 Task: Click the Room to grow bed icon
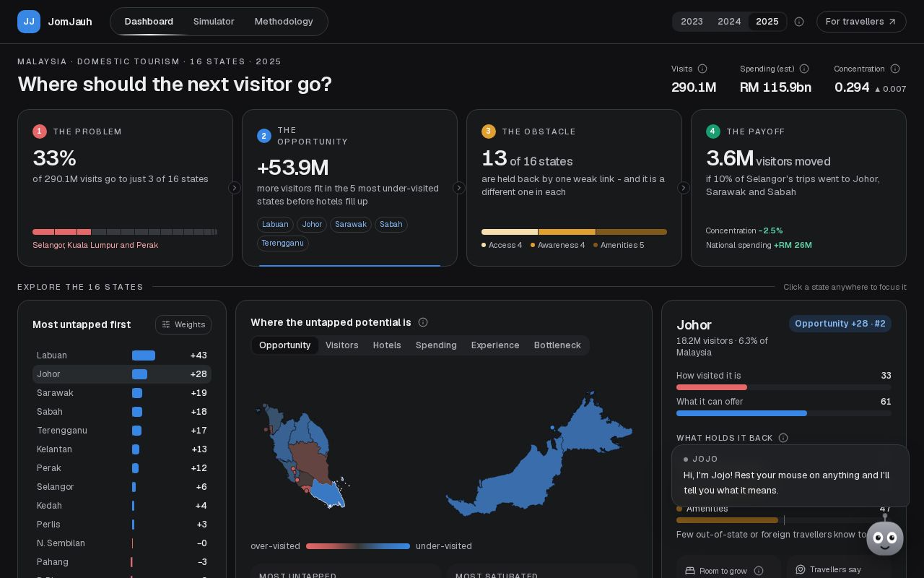(690, 571)
